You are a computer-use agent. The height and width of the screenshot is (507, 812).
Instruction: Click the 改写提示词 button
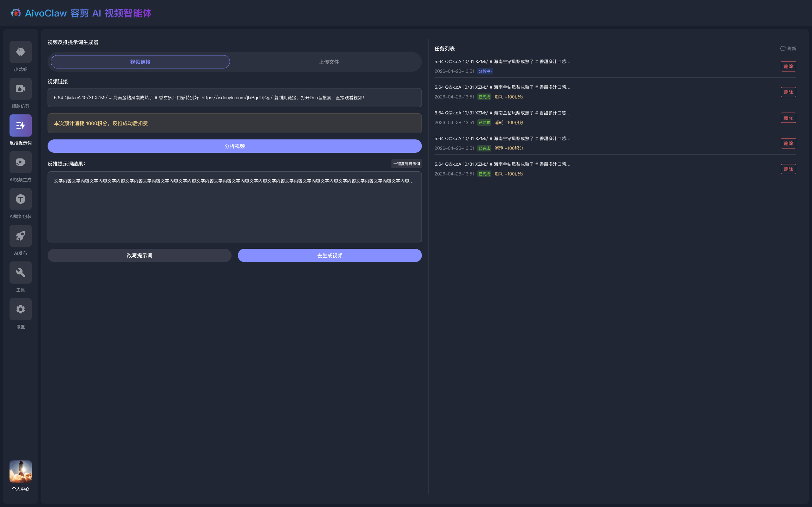[139, 255]
